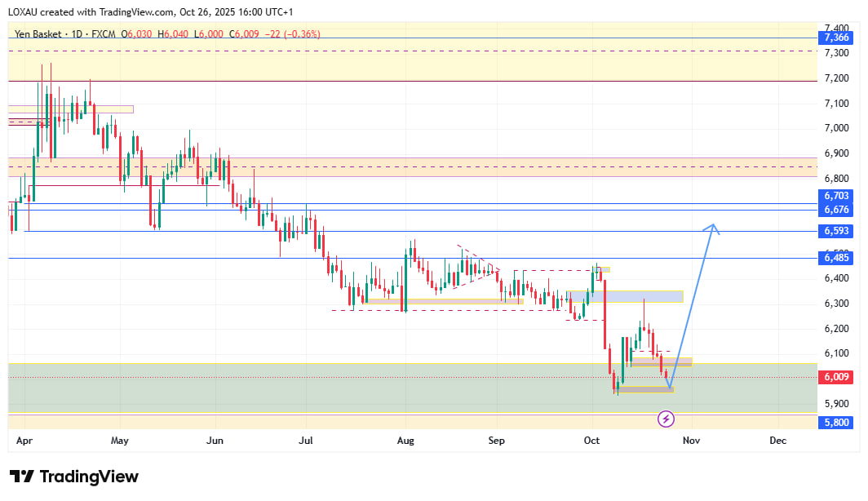This screenshot has width=868, height=501.
Task: Click the Oct label on time axis
Action: (x=592, y=441)
